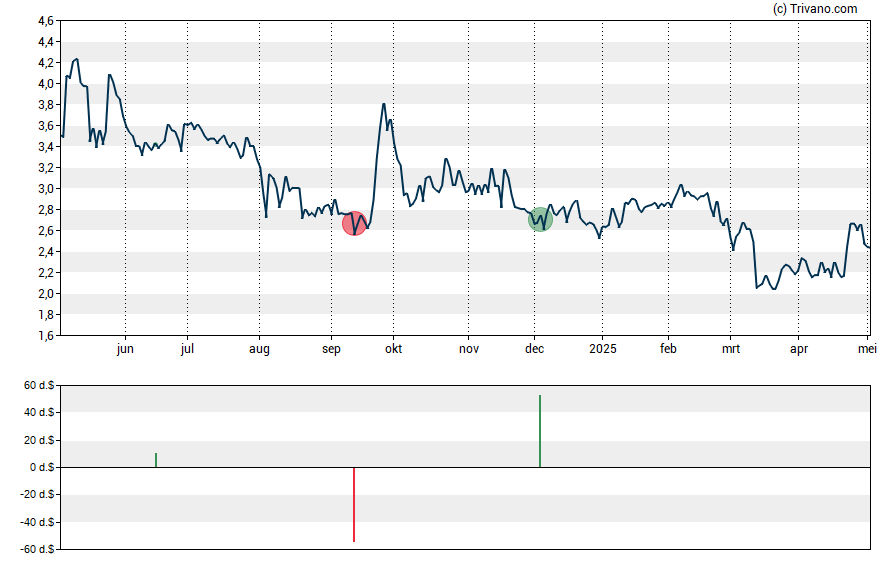
Task: Click the red sell marker on the price line
Action: pos(355,224)
